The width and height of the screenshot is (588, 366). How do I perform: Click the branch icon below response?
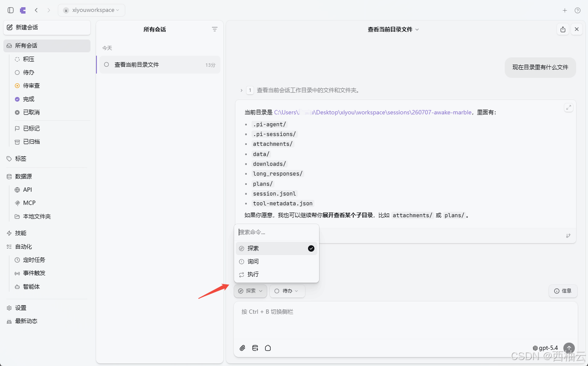pyautogui.click(x=568, y=236)
